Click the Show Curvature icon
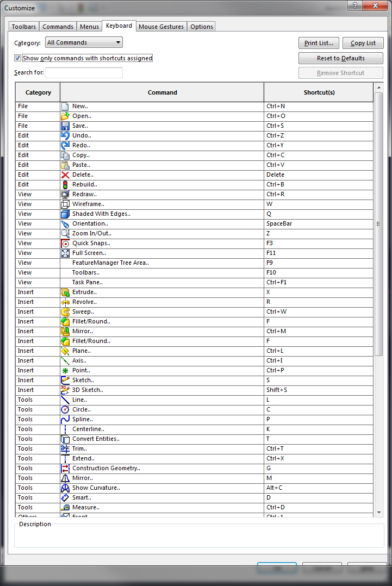392x586 pixels. [x=65, y=488]
